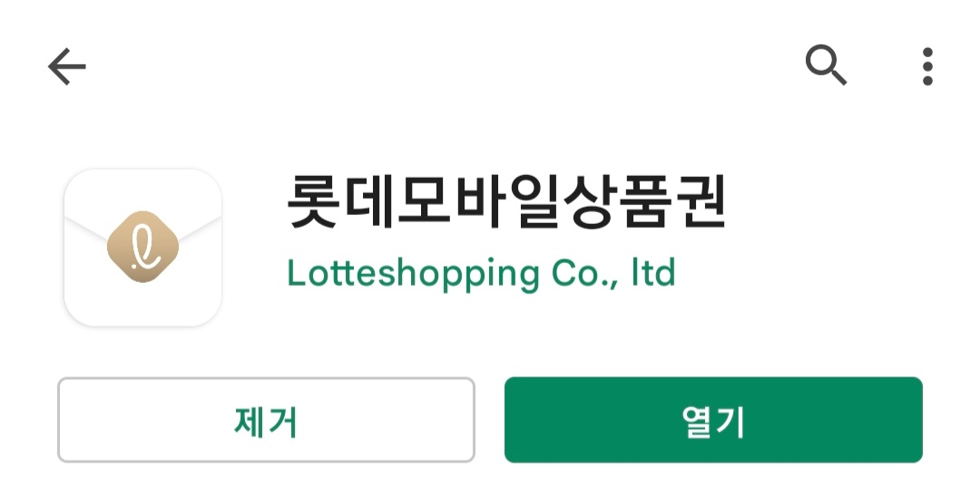Return to previous Play Store page via the arrow

click(67, 66)
